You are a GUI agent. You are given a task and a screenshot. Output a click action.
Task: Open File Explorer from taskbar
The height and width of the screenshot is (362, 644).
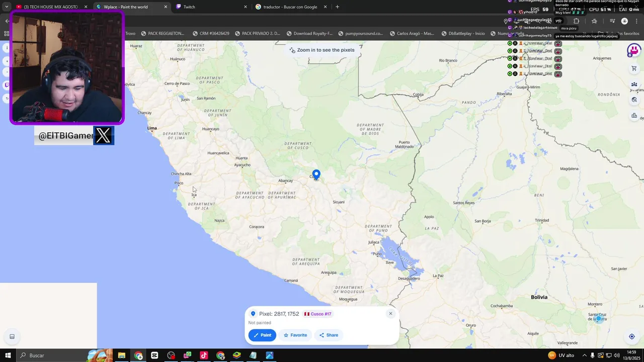[122, 355]
